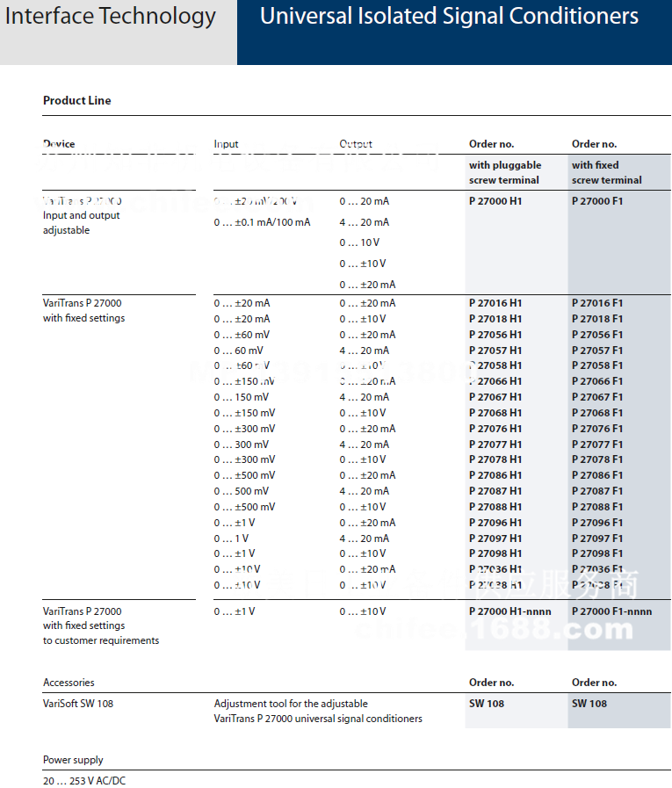Viewport: 672px width, 788px height.
Task: Click output '0 … ±20 mA' in adjustable device row
Action: tap(367, 285)
